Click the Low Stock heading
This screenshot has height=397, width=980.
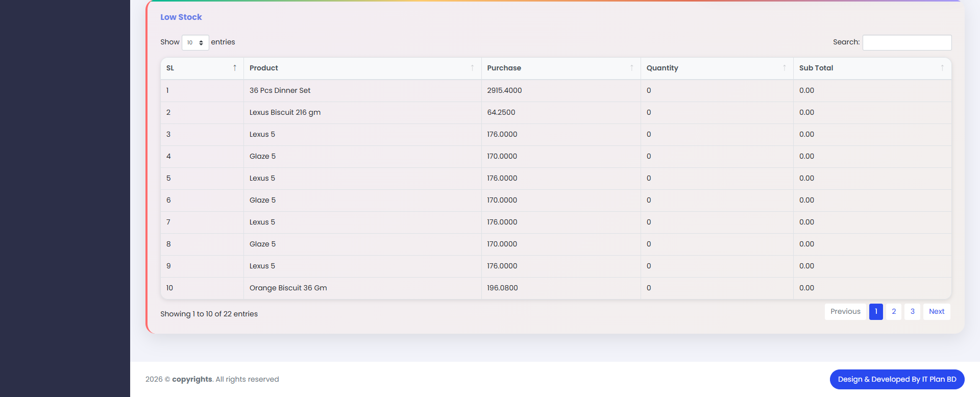[x=181, y=17]
